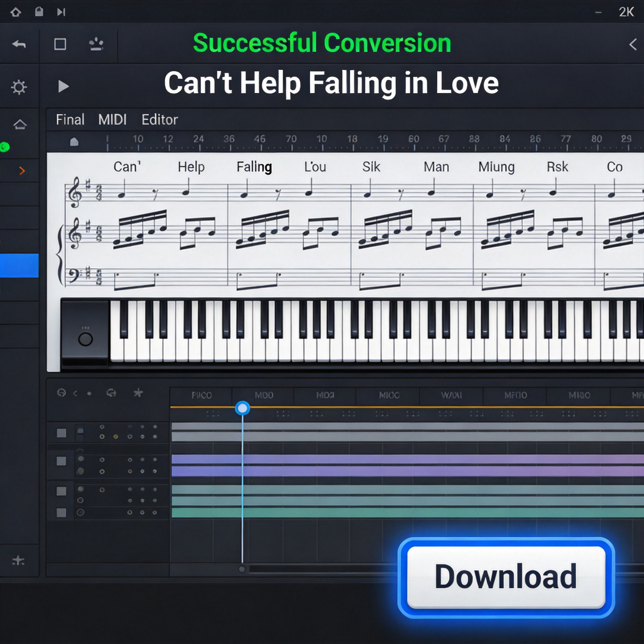This screenshot has height=644, width=644.
Task: Select the MIGO column header
Action: pos(579,395)
